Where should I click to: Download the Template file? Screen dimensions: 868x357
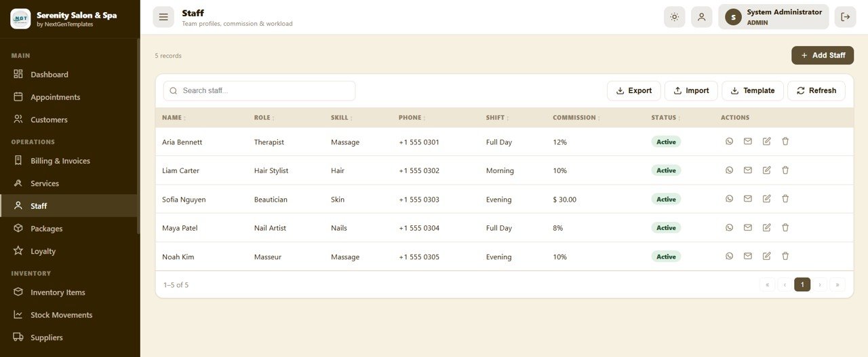(x=753, y=91)
